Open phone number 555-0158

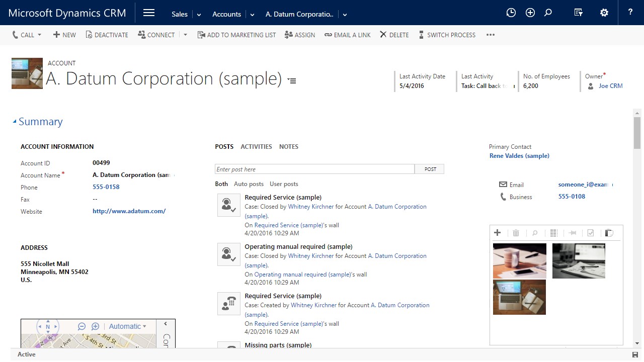106,187
